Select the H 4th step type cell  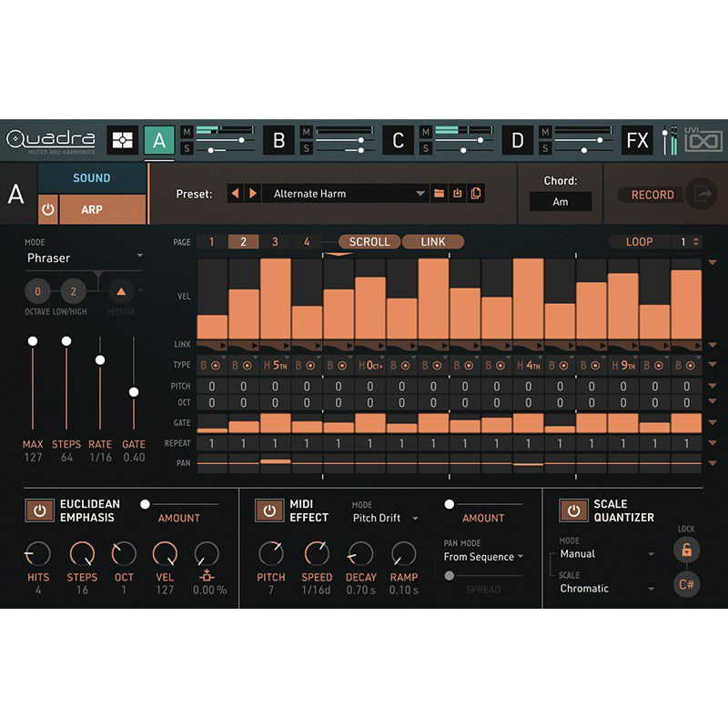529,366
